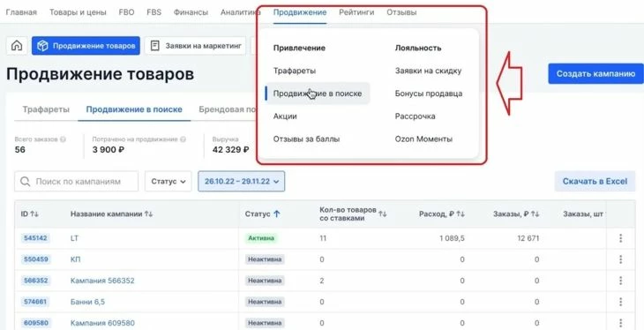
Task: Open Отзывы menu item
Action: (401, 12)
